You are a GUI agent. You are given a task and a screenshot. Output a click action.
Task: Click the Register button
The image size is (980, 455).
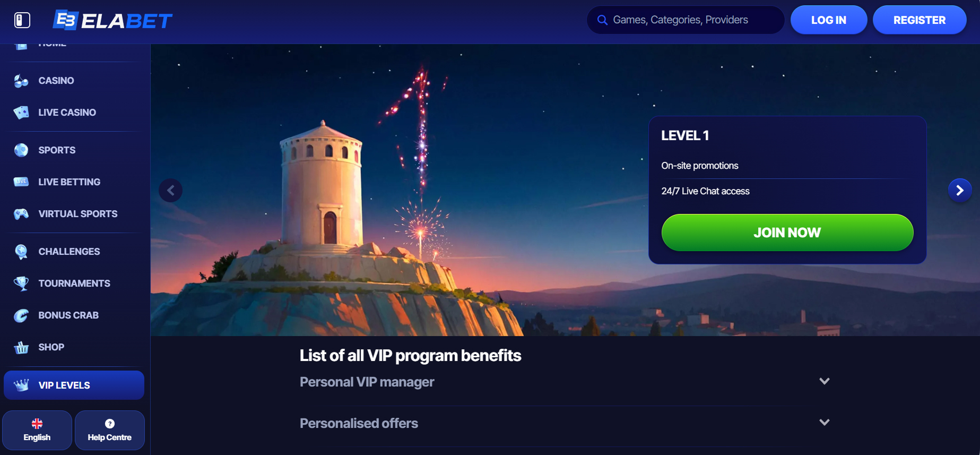click(x=920, y=20)
